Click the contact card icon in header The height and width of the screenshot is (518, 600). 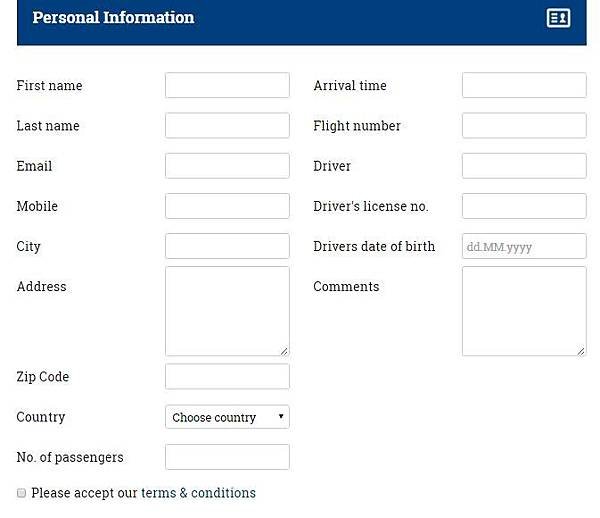pyautogui.click(x=558, y=18)
